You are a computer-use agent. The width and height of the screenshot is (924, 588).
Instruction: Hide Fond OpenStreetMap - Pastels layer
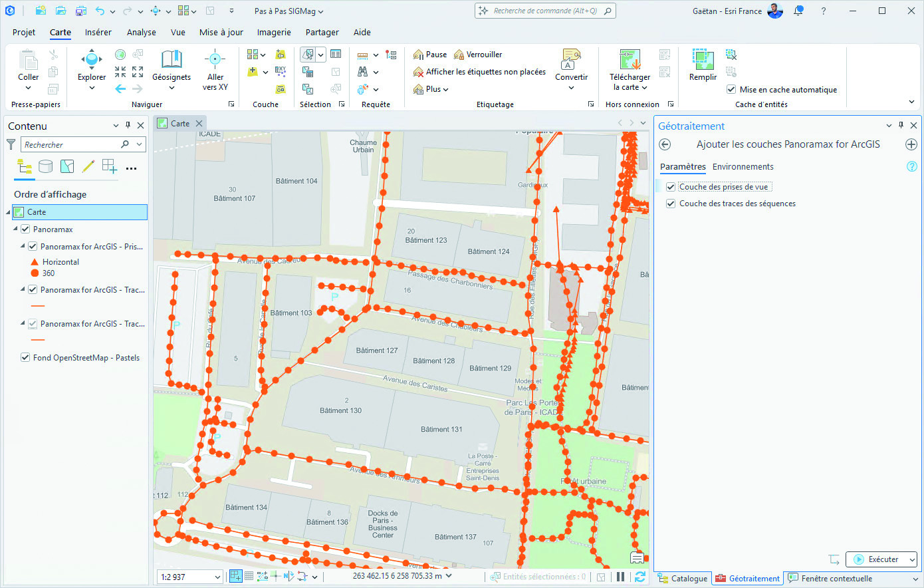tap(25, 357)
